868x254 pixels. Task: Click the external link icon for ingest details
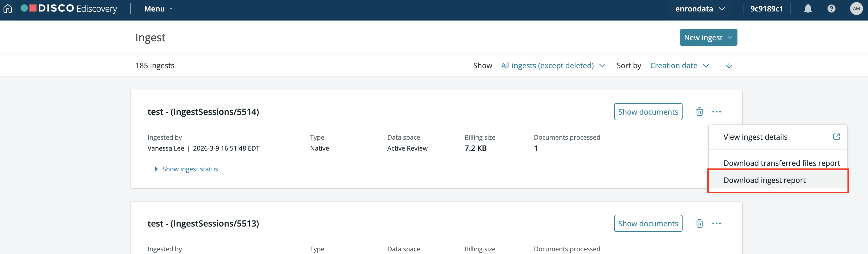[836, 136]
